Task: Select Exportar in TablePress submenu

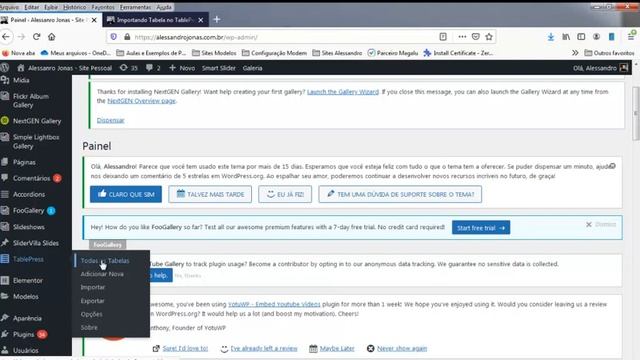Action: pyautogui.click(x=93, y=301)
